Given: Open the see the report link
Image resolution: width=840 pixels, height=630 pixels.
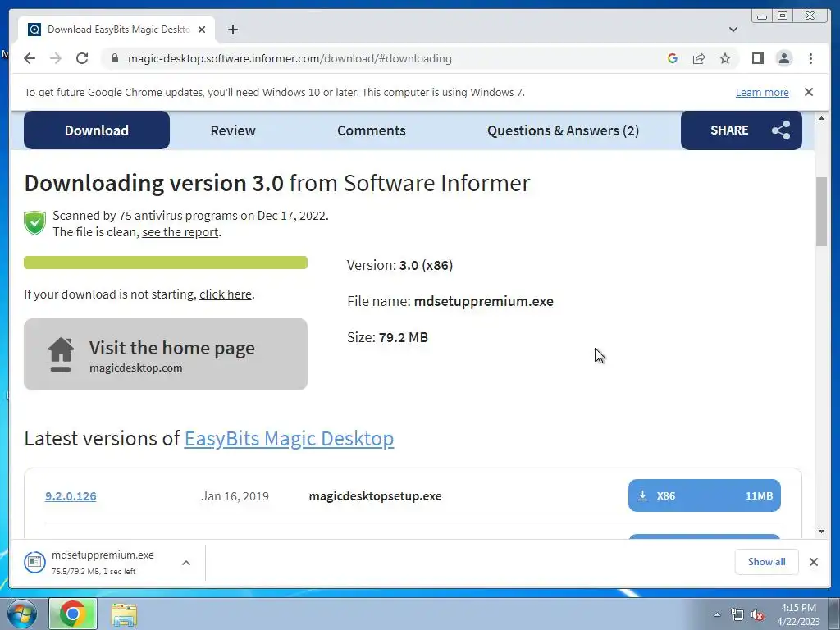Looking at the screenshot, I should coord(180,232).
